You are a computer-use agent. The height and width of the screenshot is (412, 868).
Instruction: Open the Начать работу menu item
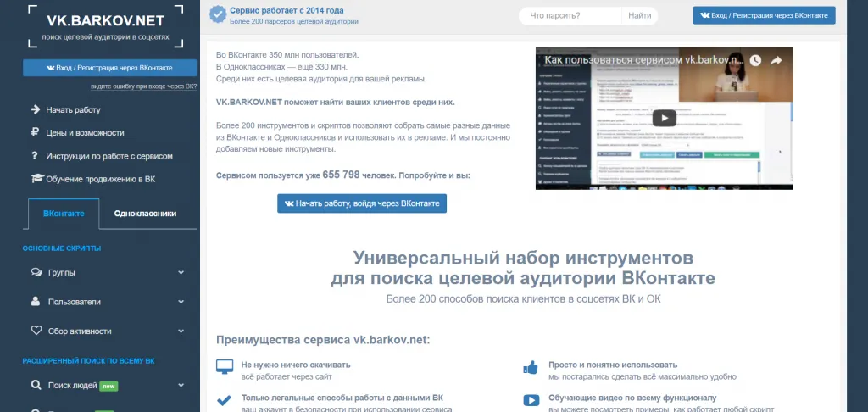tap(73, 109)
